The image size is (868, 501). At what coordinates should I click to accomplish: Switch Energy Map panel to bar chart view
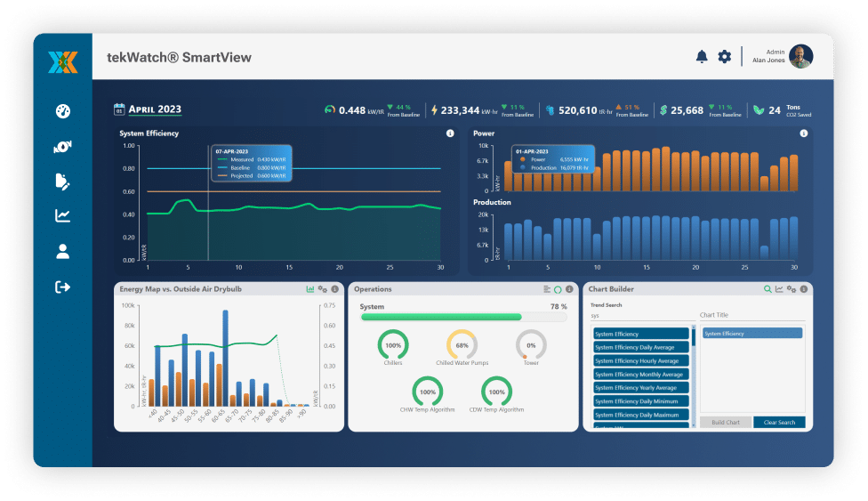point(310,289)
